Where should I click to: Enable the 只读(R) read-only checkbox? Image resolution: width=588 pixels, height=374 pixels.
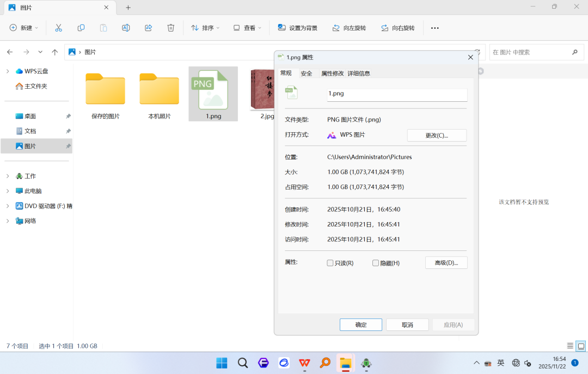pos(330,263)
